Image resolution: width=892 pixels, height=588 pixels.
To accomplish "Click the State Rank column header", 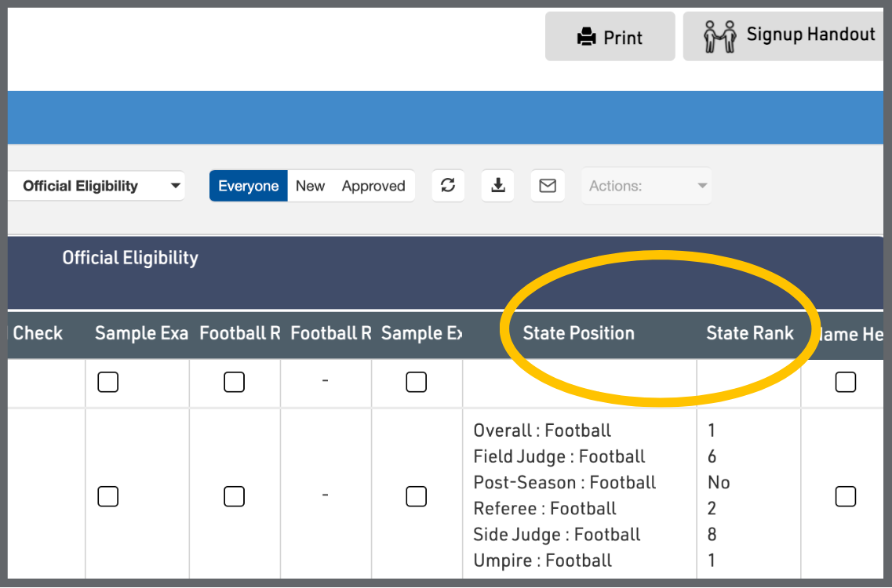I will [x=749, y=333].
